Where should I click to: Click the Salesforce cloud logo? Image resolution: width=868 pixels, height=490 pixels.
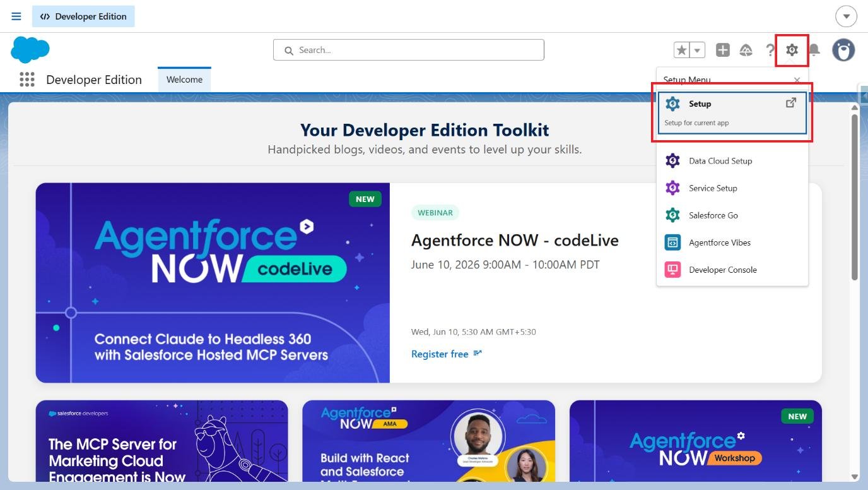pos(30,49)
